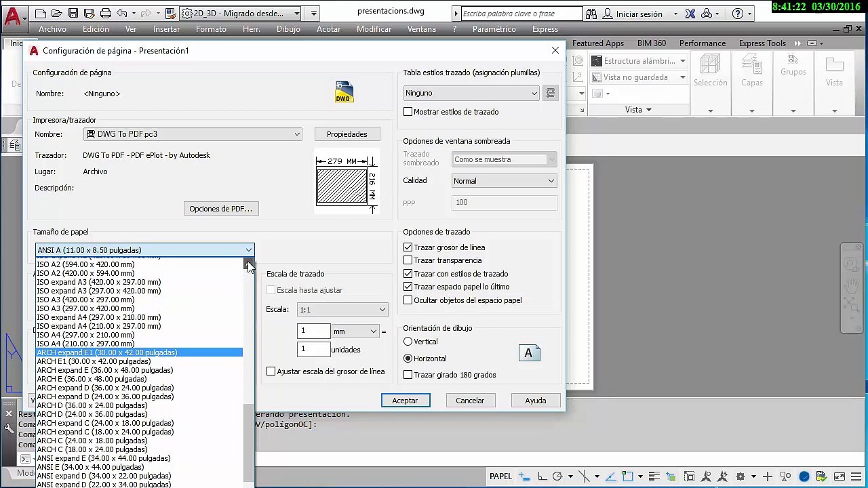This screenshot has width=868, height=488.
Task: Collapse the paper size ANSI A dropdown
Action: 145,250
